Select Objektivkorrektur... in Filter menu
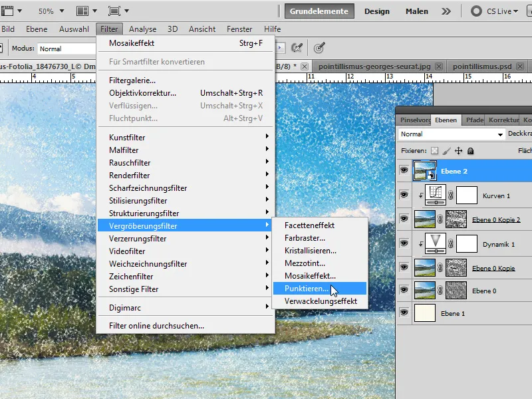The width and height of the screenshot is (532, 399). point(186,93)
